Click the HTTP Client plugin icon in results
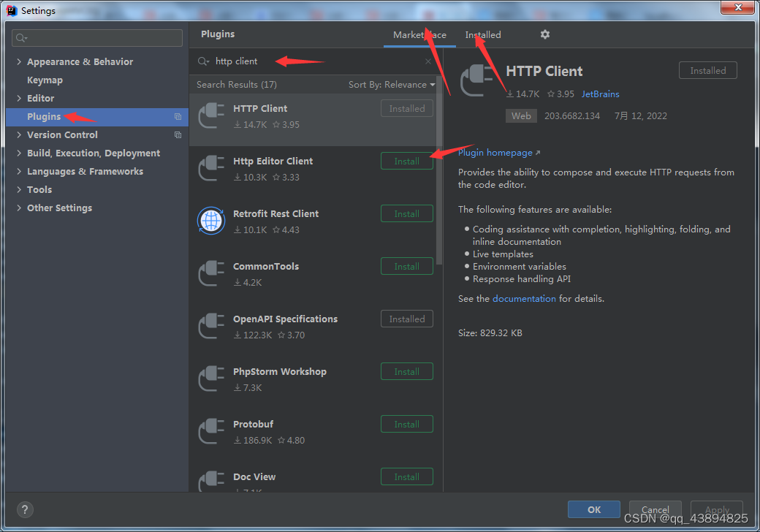760x532 pixels. click(x=212, y=115)
